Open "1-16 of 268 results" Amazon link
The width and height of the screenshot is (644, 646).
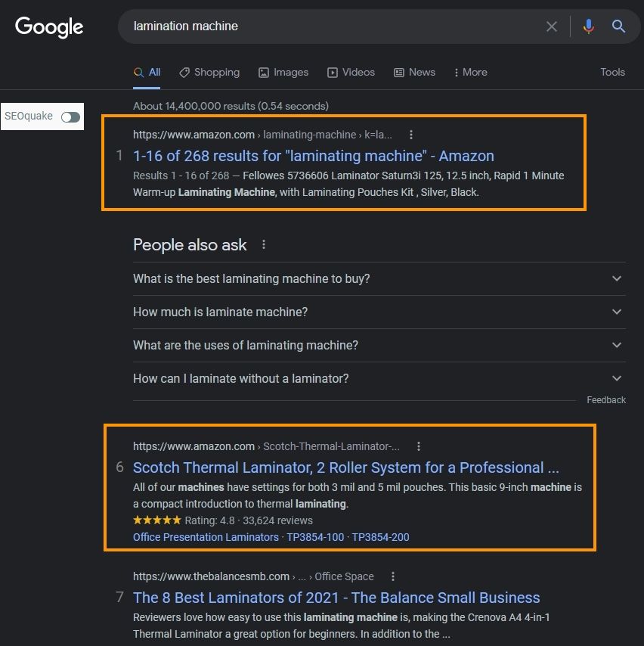pyautogui.click(x=314, y=156)
